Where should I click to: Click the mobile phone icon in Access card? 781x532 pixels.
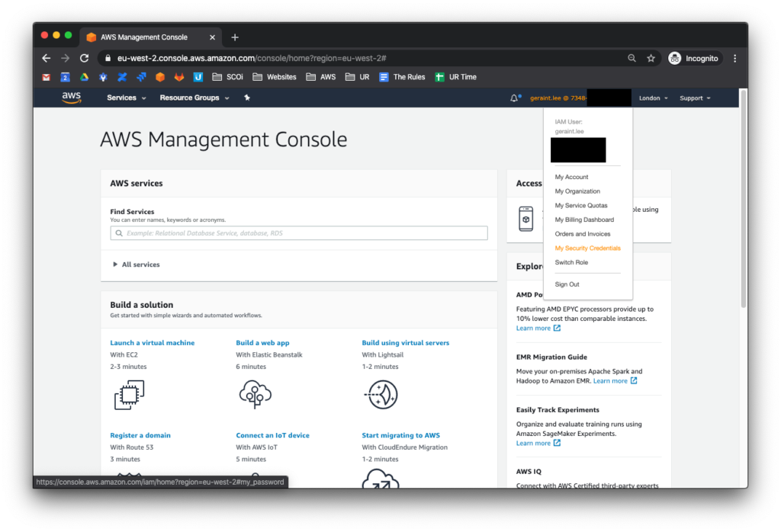tap(526, 219)
